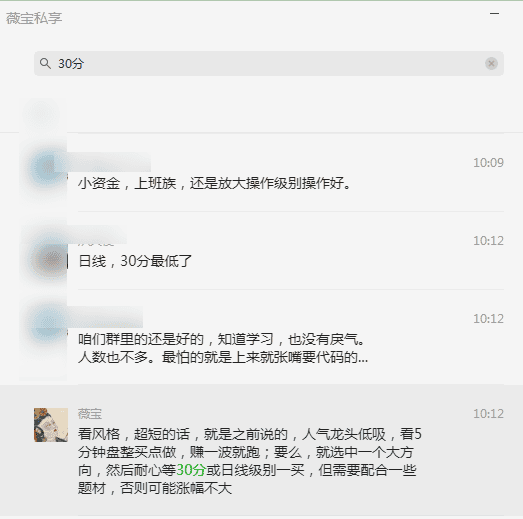Clear the search text with X icon
The width and height of the screenshot is (523, 519).
point(491,63)
